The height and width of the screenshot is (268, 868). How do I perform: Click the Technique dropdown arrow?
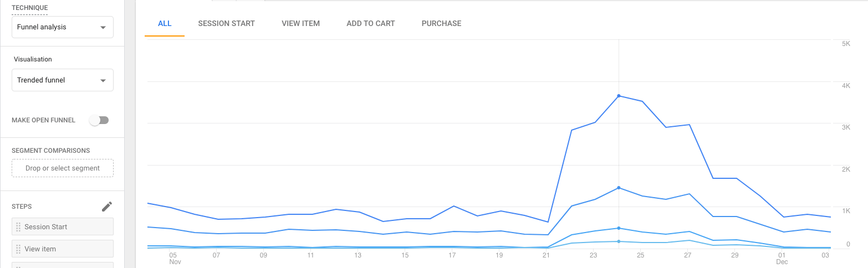pyautogui.click(x=103, y=28)
